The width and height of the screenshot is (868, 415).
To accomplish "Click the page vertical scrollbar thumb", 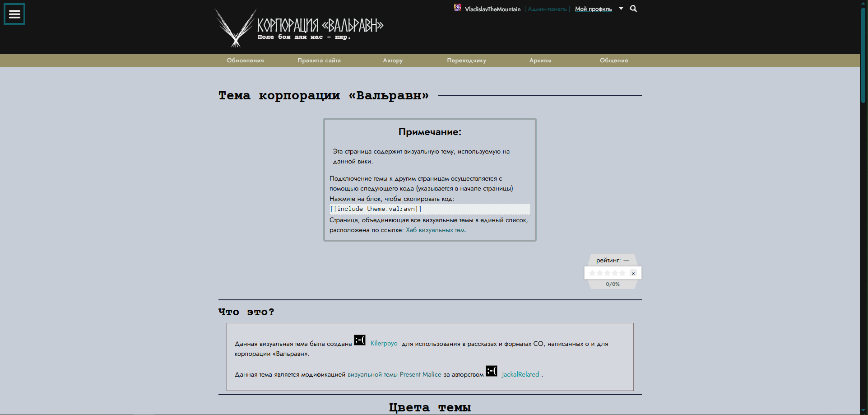I will coord(863,54).
